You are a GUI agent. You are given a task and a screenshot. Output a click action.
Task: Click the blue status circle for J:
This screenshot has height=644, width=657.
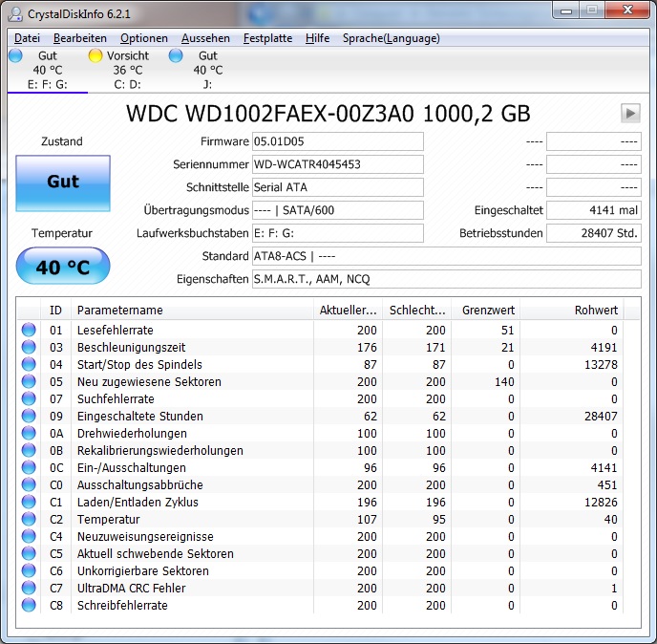click(x=176, y=55)
